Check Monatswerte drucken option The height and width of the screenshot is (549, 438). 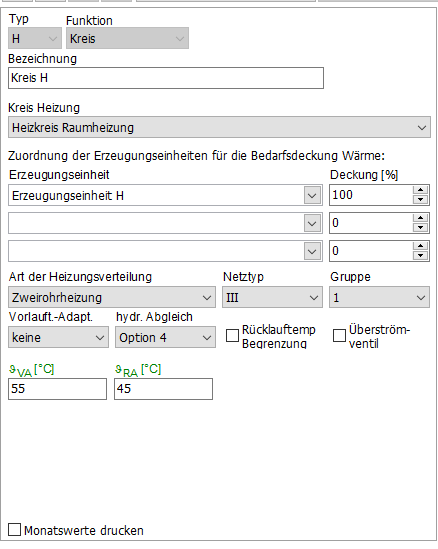point(14,530)
